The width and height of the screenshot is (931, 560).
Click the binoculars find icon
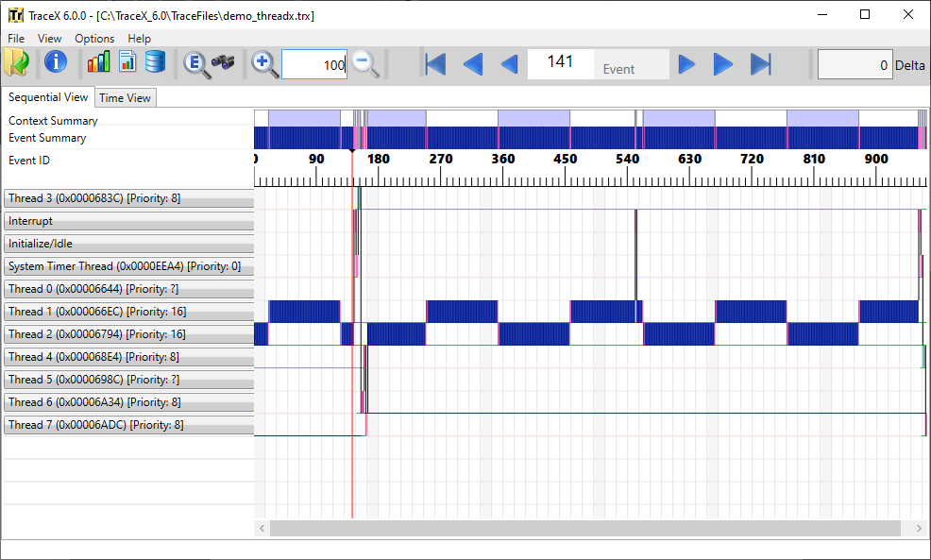click(x=223, y=62)
